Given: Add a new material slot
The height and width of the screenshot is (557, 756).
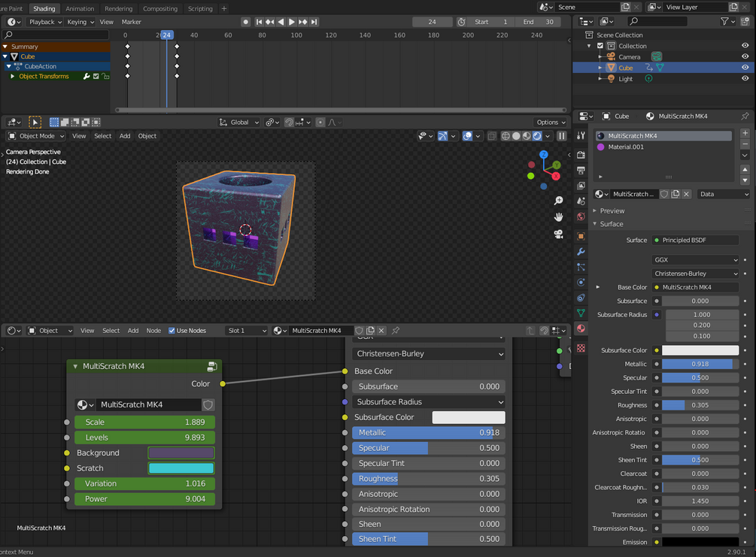Looking at the screenshot, I should pyautogui.click(x=745, y=133).
